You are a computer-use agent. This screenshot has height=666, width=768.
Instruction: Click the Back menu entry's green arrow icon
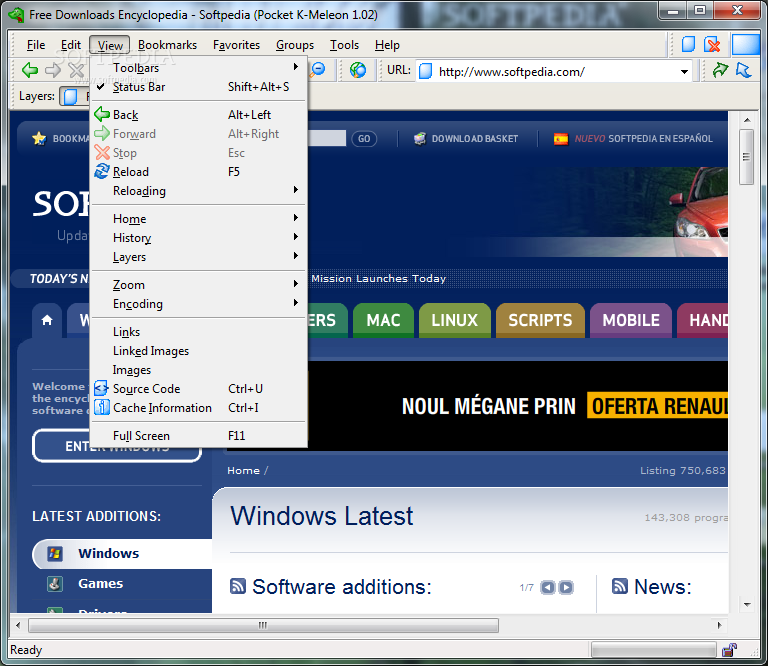pos(102,114)
